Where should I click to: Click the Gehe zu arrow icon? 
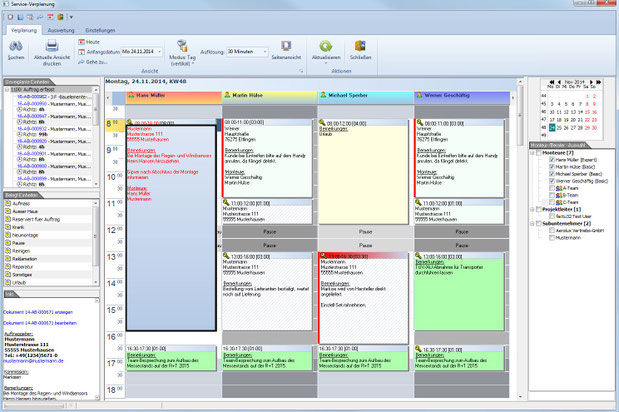click(x=81, y=62)
